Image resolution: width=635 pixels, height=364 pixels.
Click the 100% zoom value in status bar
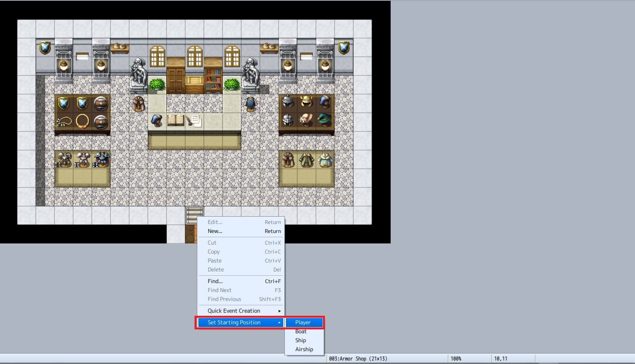(x=456, y=359)
